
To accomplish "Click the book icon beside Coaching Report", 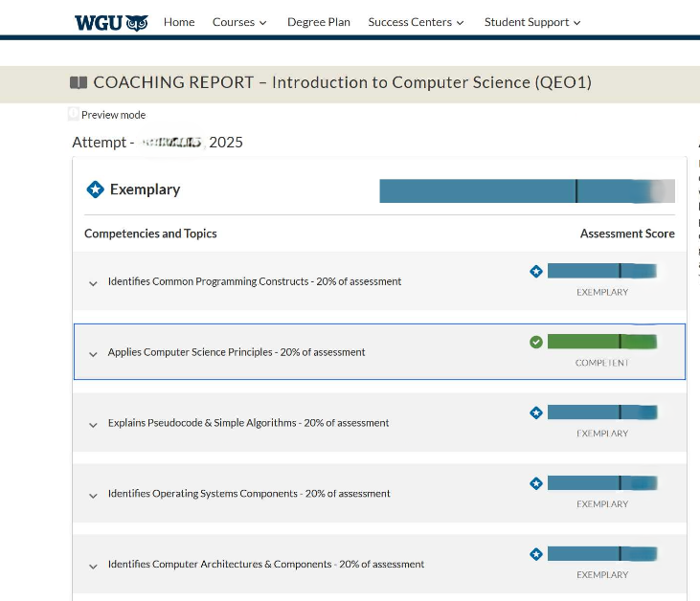I will coord(79,83).
